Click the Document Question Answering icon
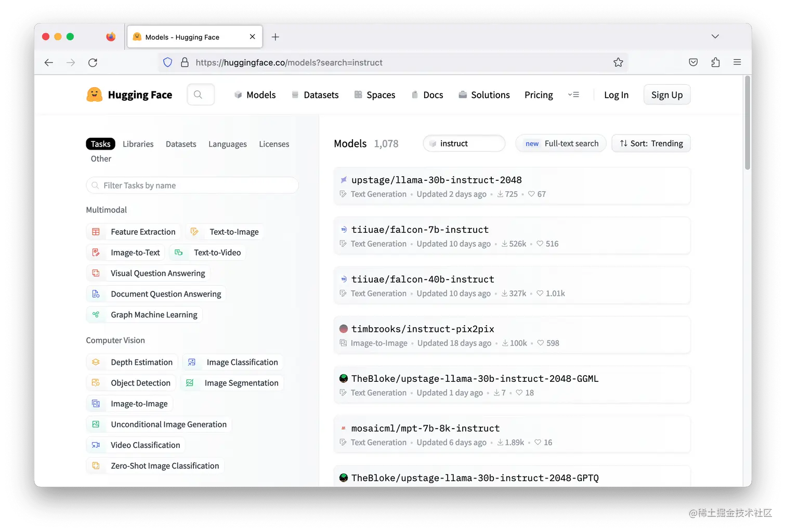The image size is (786, 532). pos(96,294)
